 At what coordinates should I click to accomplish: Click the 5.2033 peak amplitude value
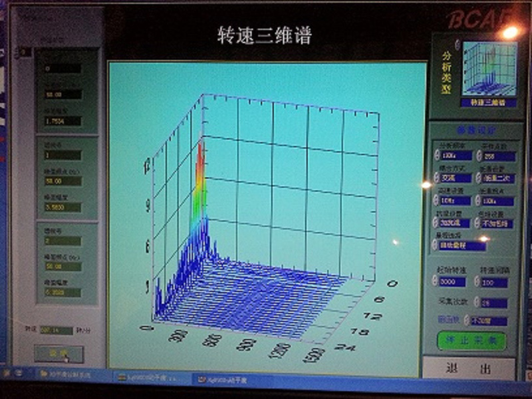(x=63, y=293)
